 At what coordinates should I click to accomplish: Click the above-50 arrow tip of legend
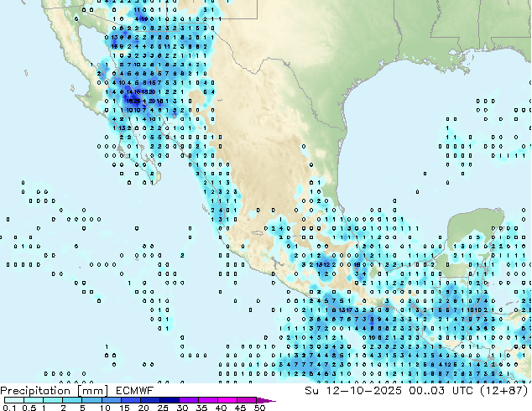pyautogui.click(x=266, y=400)
